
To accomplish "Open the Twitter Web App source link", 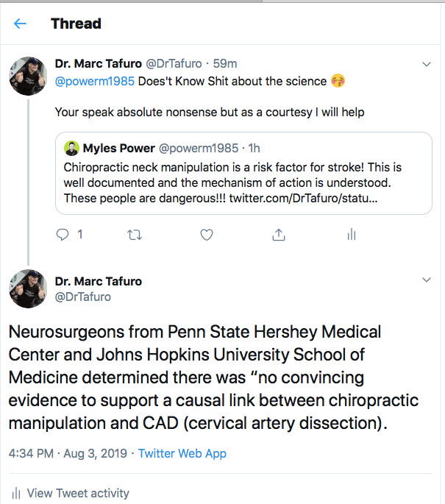I will (x=182, y=453).
